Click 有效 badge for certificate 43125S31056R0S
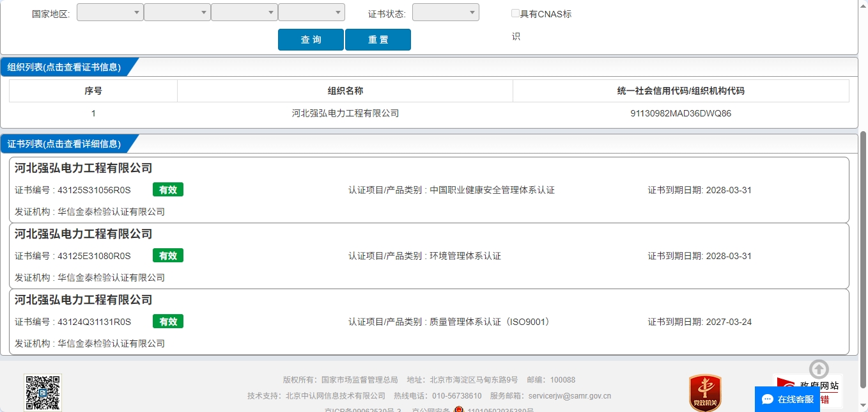 tap(168, 189)
